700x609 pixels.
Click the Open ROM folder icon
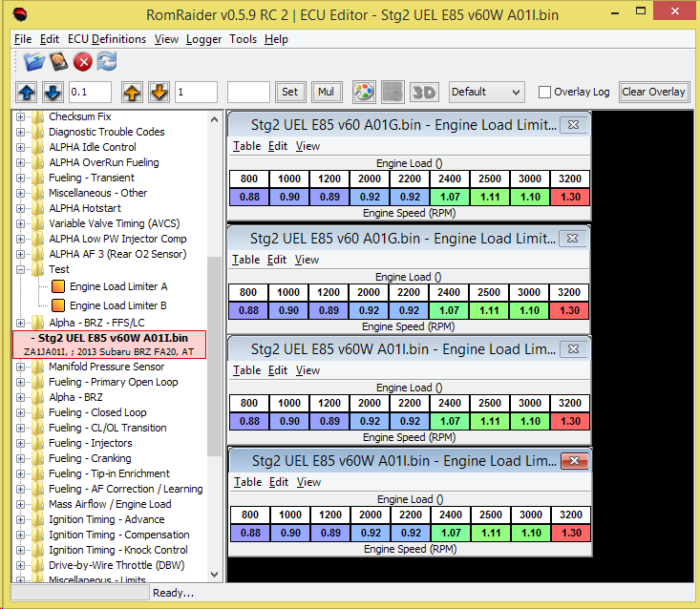pyautogui.click(x=34, y=62)
